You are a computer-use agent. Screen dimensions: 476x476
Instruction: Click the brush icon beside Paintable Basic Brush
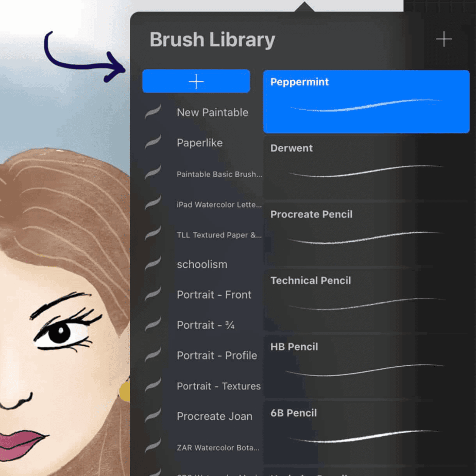pyautogui.click(x=153, y=173)
